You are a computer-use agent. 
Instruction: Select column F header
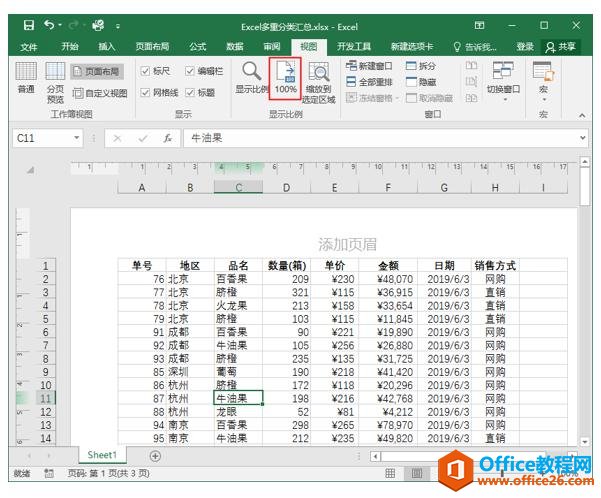click(388, 187)
